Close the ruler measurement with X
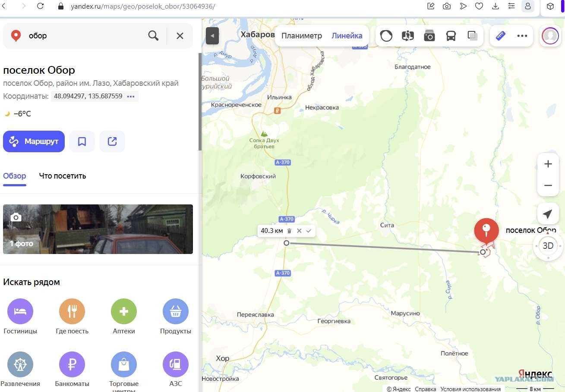565x392 pixels. click(299, 231)
